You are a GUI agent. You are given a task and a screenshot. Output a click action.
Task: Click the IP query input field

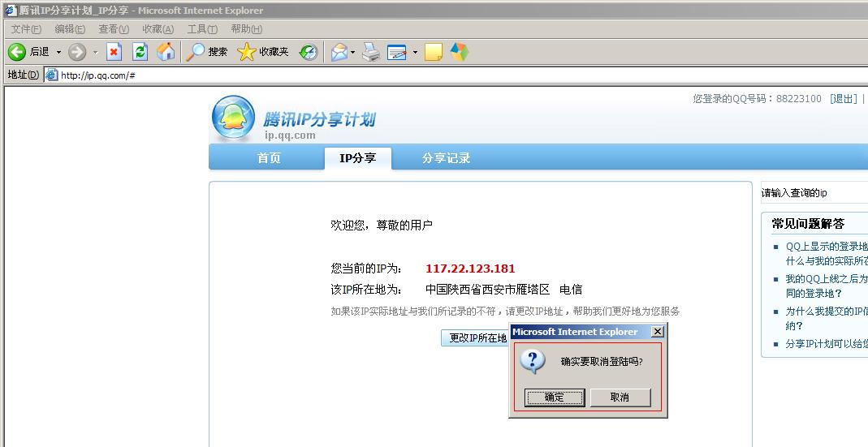point(814,192)
